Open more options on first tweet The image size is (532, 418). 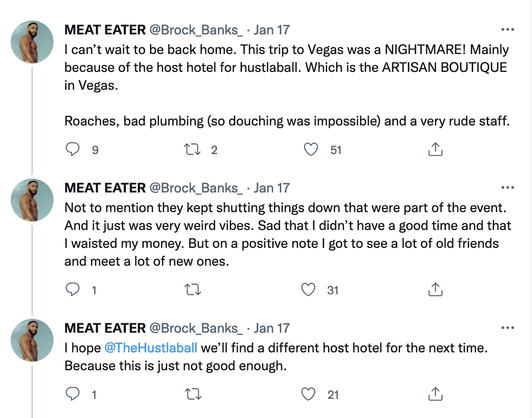pos(507,29)
